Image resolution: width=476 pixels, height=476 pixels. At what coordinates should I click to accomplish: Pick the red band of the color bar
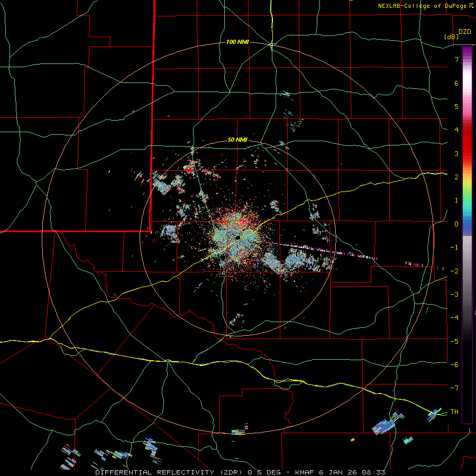pos(467,143)
